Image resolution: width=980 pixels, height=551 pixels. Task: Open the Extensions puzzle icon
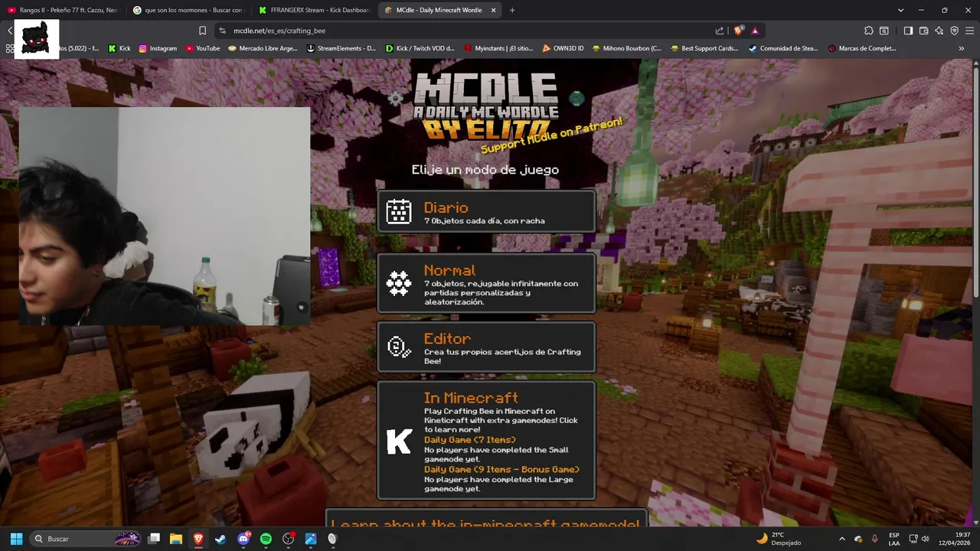click(868, 31)
